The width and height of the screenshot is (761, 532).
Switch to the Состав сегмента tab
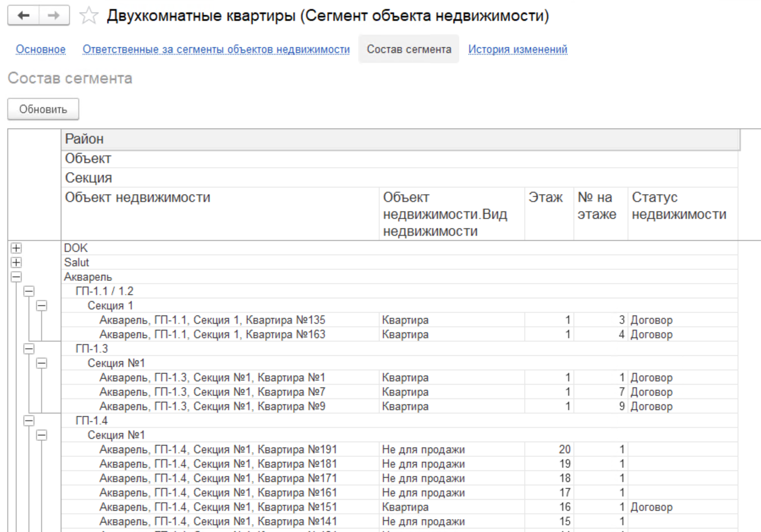409,50
